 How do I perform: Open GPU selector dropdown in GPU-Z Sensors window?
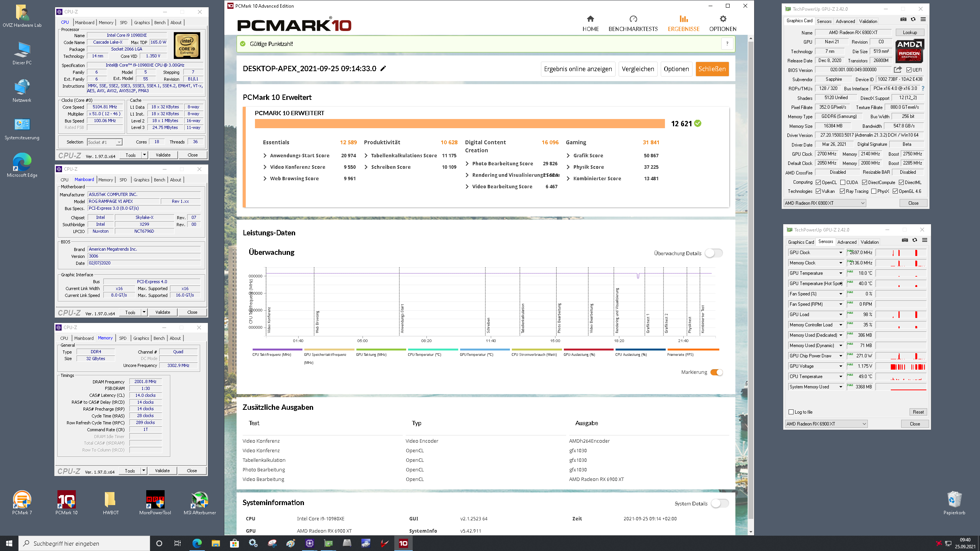(x=826, y=424)
